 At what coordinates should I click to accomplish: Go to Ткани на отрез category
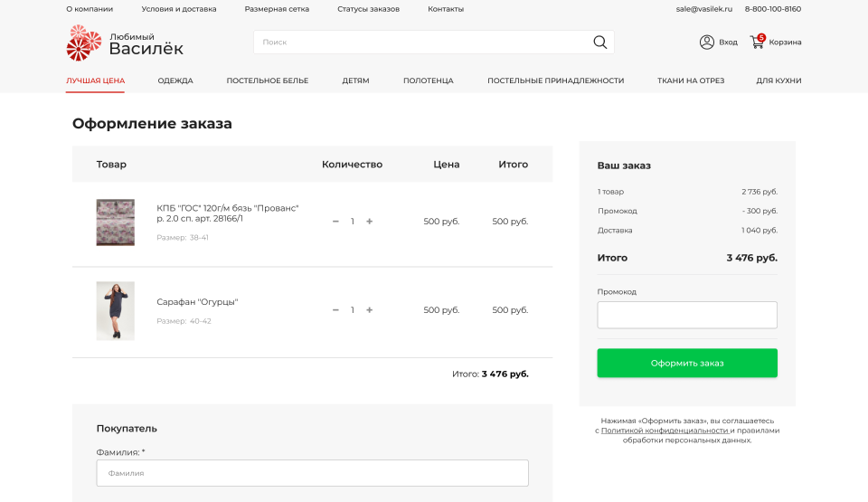coord(691,81)
